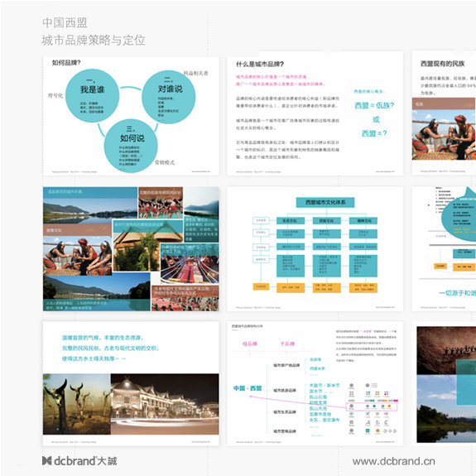Click the 城市旅游品牌 tree node
This screenshot has width=476, height=476.
tap(285, 391)
